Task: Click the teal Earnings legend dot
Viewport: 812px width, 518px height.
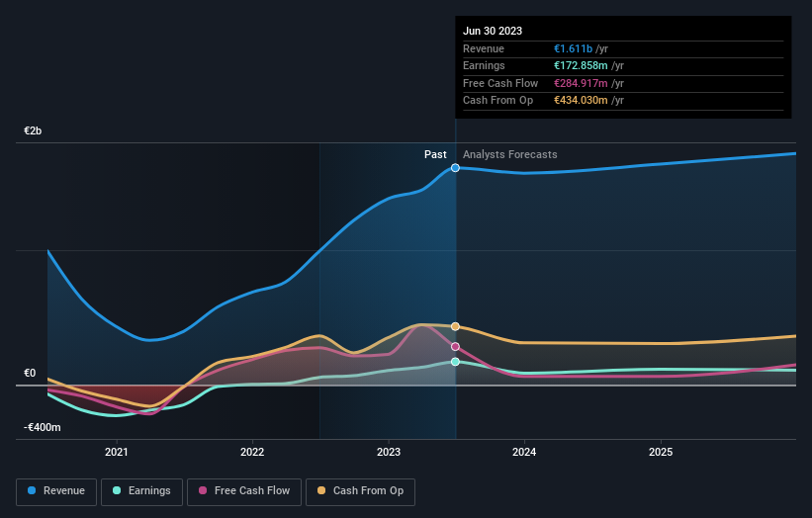Action: [117, 490]
